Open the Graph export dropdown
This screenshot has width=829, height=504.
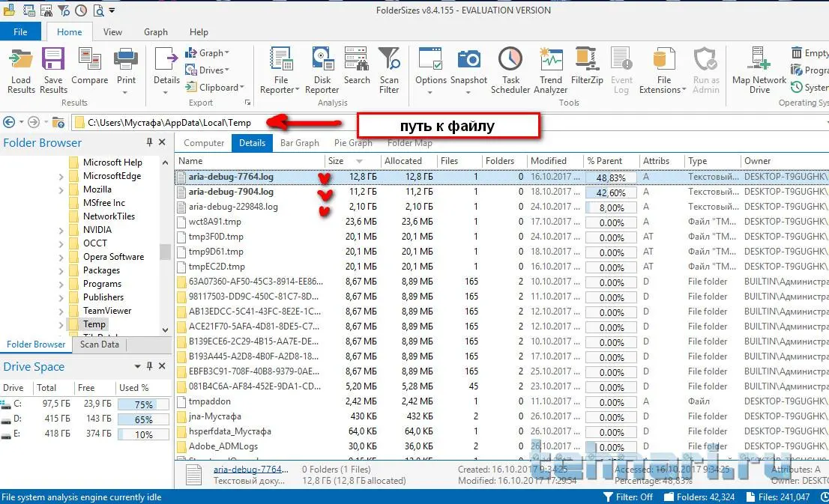207,53
